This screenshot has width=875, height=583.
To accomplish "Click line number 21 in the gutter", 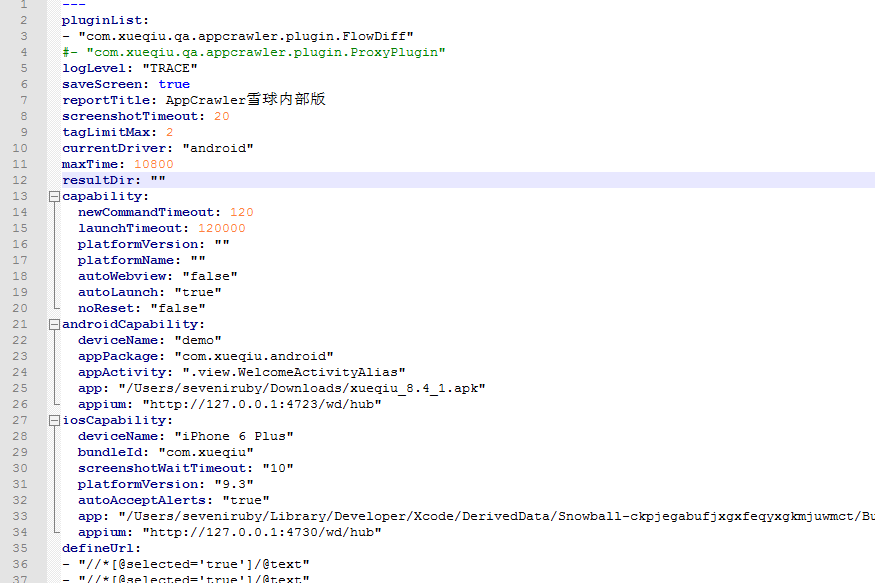I will point(20,325).
